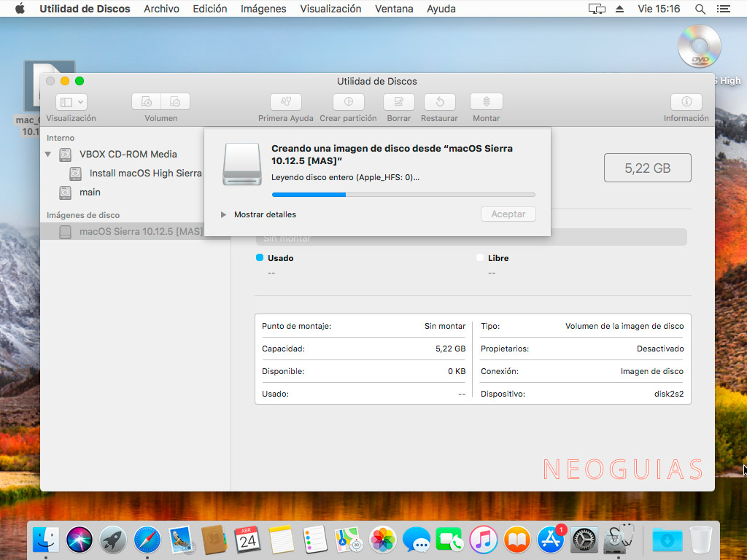Open Calendar from the Dock
The image size is (747, 560).
point(248,540)
